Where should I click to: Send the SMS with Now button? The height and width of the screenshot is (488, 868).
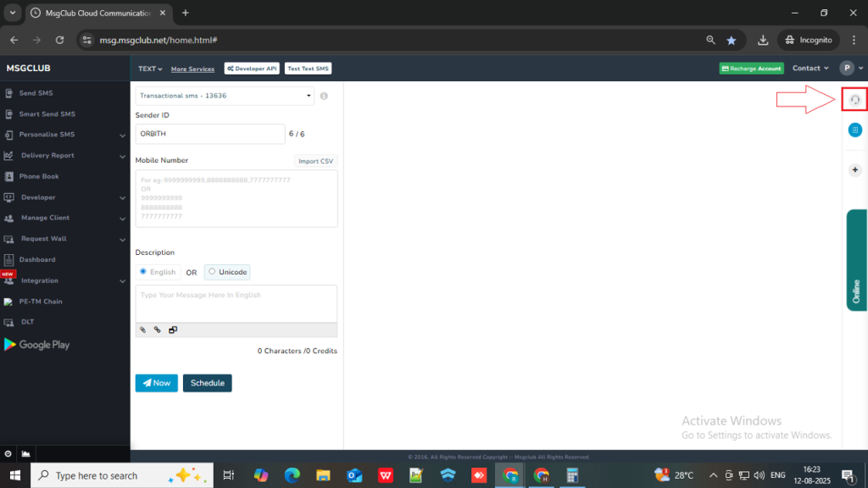[157, 383]
